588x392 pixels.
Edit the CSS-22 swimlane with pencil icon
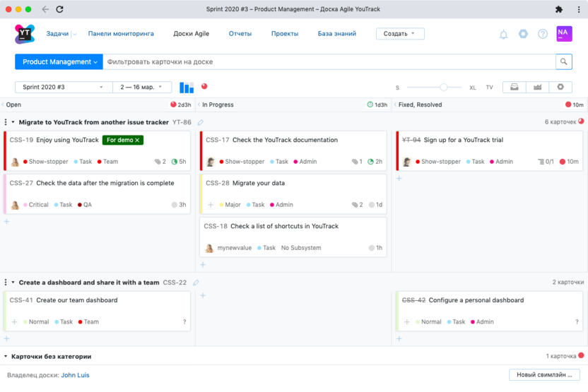tap(196, 283)
